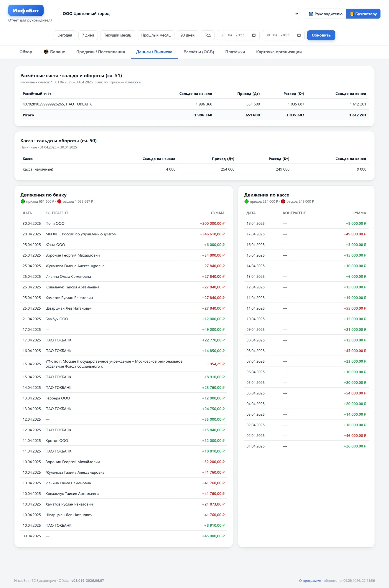
Task: Click the ИнфоБот logo
Action: [26, 11]
